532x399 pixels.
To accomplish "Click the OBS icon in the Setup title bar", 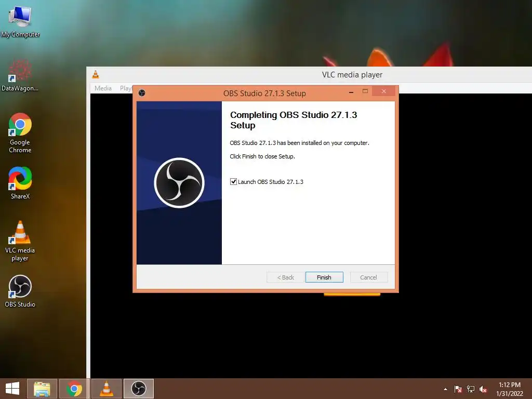I will click(x=142, y=93).
